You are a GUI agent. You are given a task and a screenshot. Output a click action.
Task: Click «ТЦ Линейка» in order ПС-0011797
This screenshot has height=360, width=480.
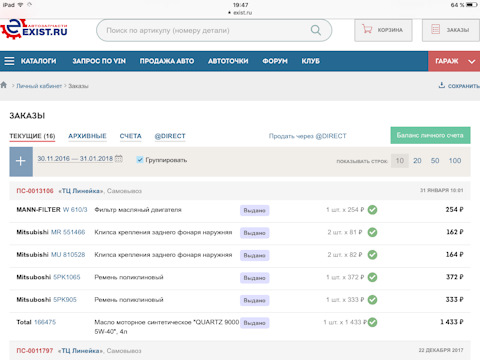pyautogui.click(x=81, y=351)
